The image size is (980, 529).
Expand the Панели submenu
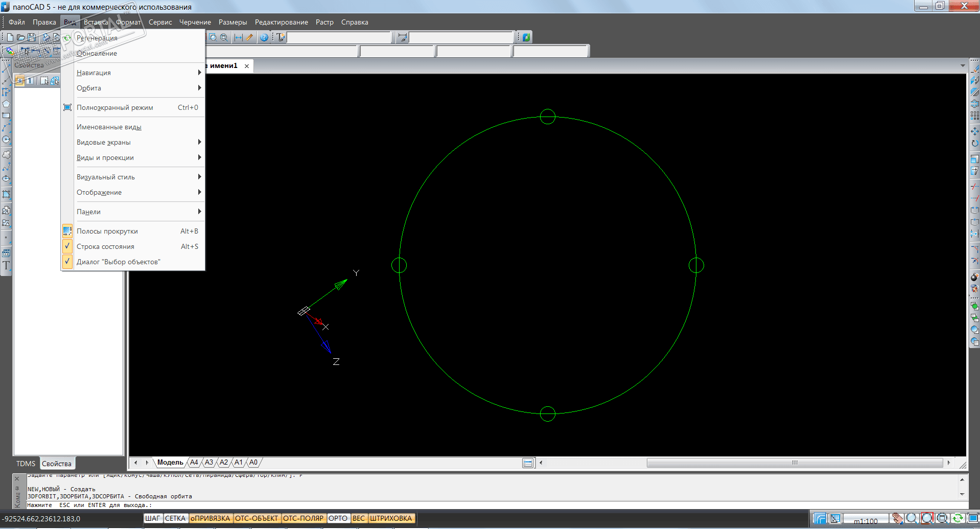click(133, 212)
